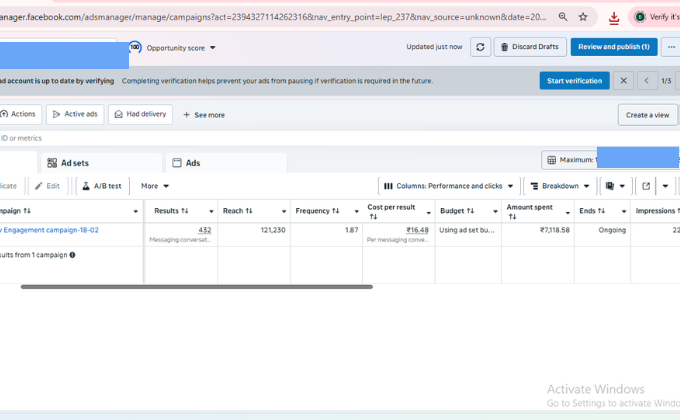Open the Engagement campaign-18-02 link

tap(50, 230)
